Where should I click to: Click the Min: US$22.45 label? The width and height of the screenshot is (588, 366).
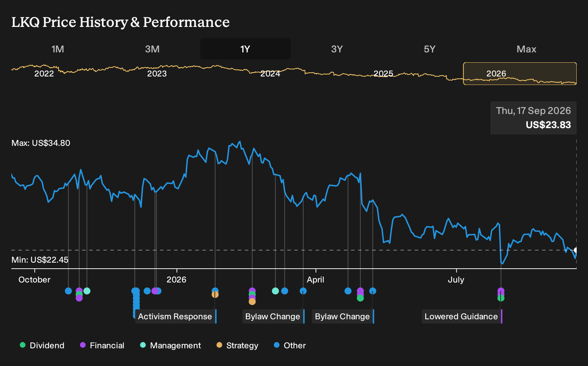coord(40,260)
